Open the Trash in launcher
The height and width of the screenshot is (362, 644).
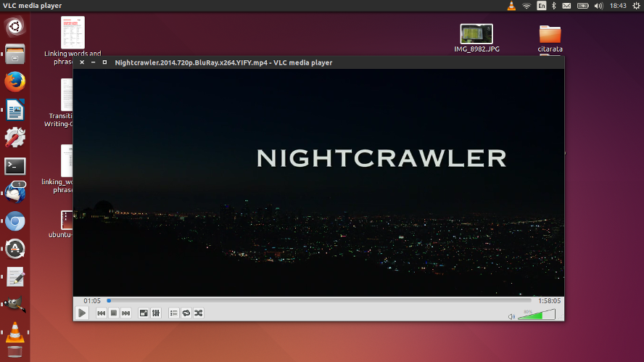tap(15, 353)
